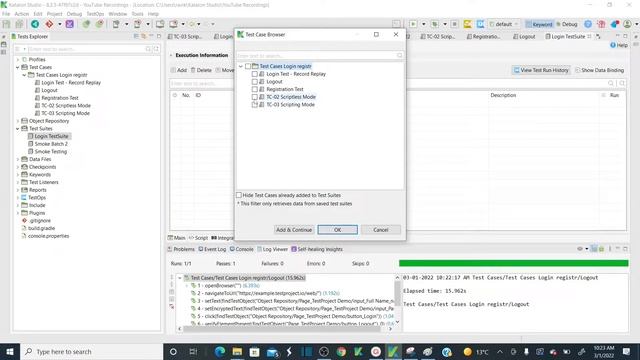Screen dimensions: 640x360
Task: Open the Run button dropdown arrow
Action: [423, 24]
